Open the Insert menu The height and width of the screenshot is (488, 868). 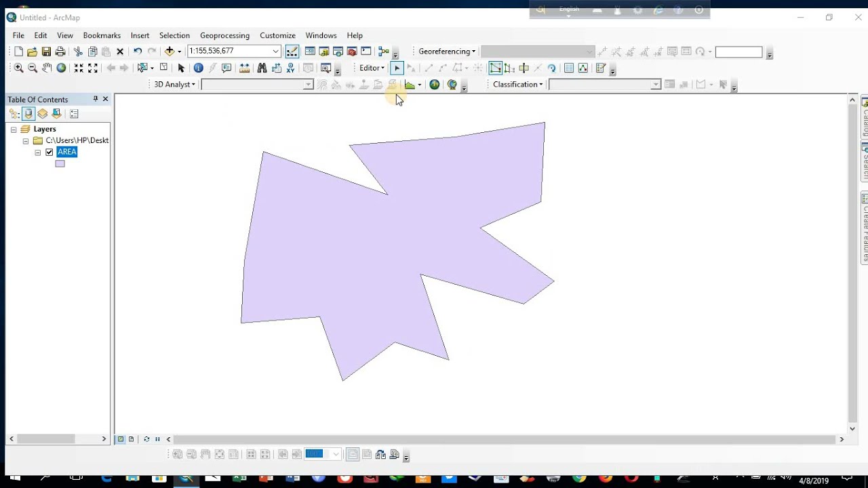(x=140, y=35)
